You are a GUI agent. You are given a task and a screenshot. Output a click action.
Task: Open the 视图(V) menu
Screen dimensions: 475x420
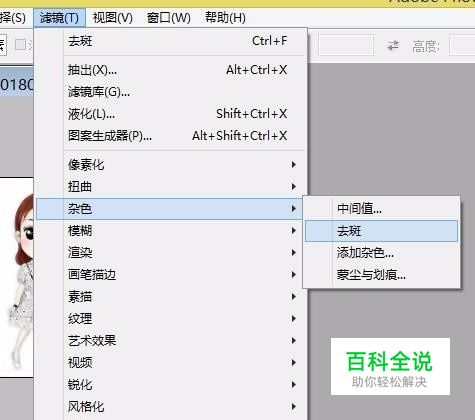[113, 18]
